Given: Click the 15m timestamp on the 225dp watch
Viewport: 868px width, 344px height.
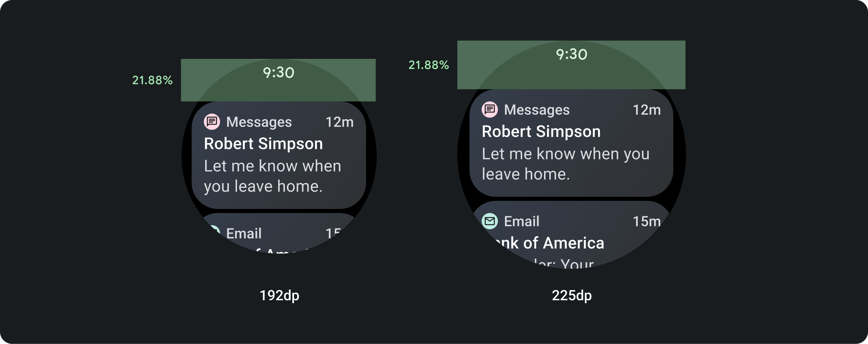Looking at the screenshot, I should (646, 221).
